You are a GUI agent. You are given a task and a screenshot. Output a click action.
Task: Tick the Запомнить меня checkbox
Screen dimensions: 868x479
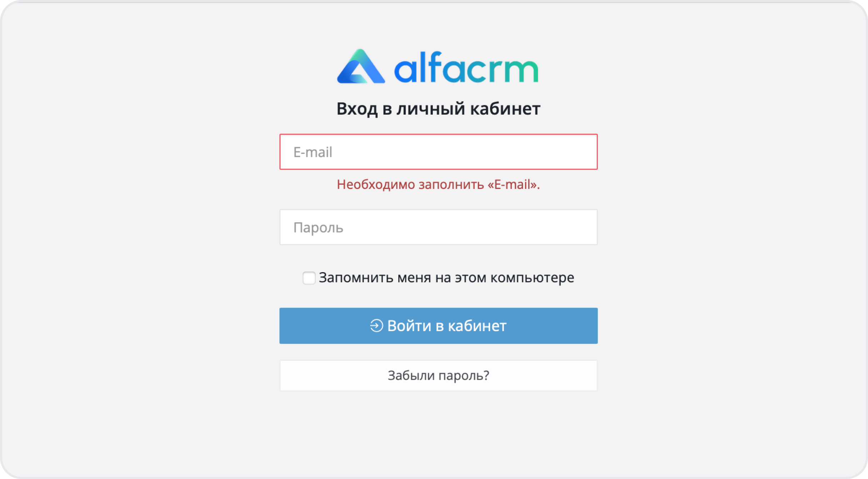309,278
